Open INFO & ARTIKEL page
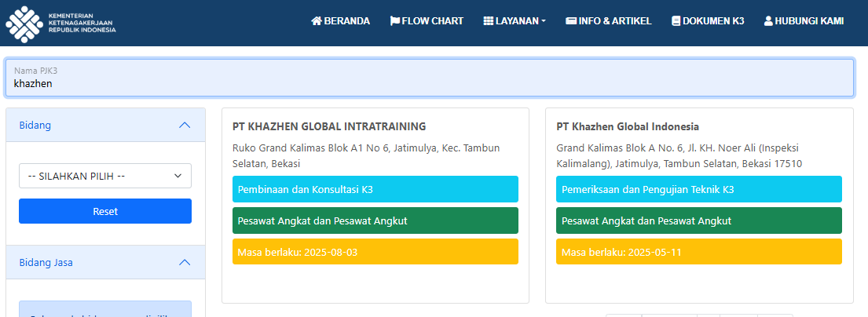868x317 pixels. tap(608, 21)
